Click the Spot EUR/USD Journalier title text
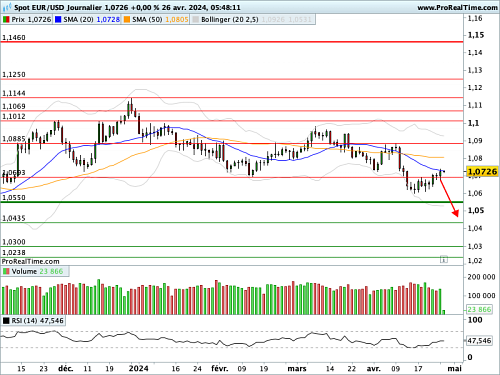The height and width of the screenshot is (375, 500). (58, 7)
